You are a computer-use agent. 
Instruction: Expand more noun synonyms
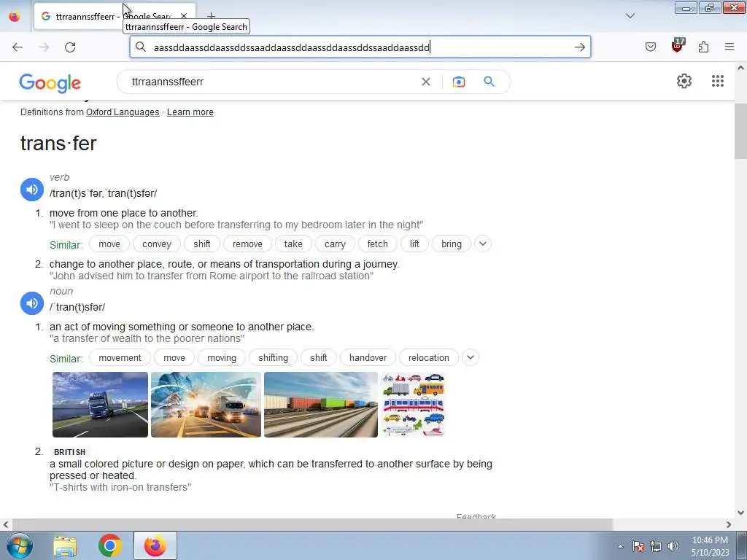coord(471,357)
